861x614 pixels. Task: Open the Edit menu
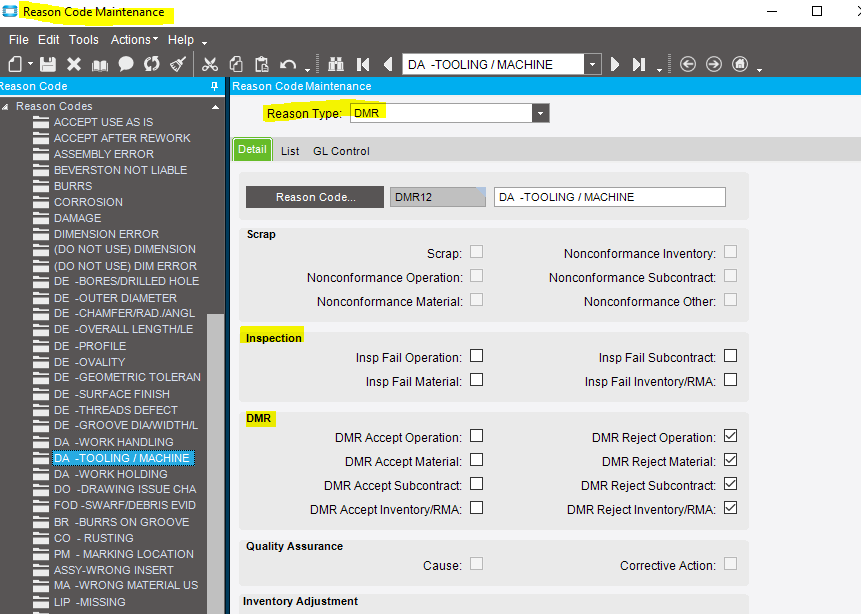coord(48,40)
